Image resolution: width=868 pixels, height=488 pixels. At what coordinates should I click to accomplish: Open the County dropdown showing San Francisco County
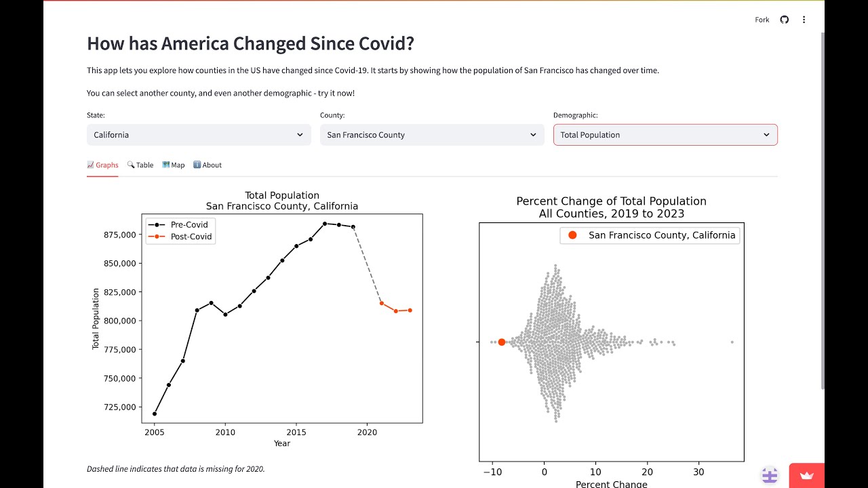pyautogui.click(x=432, y=135)
